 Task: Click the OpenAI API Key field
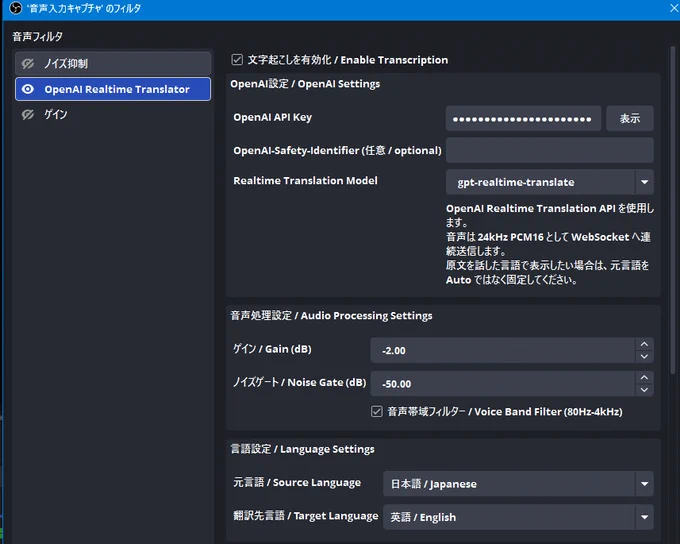pyautogui.click(x=523, y=118)
